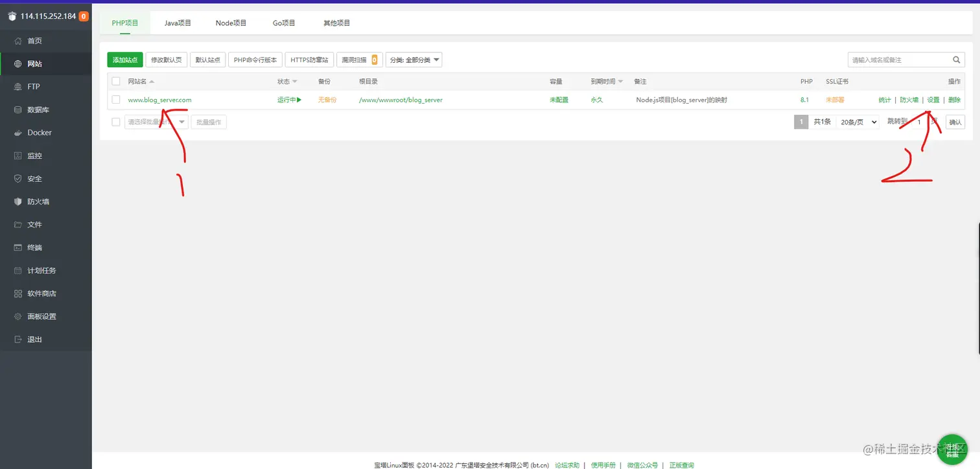Click the 未配置 capacity link
980x469 pixels.
coord(559,100)
